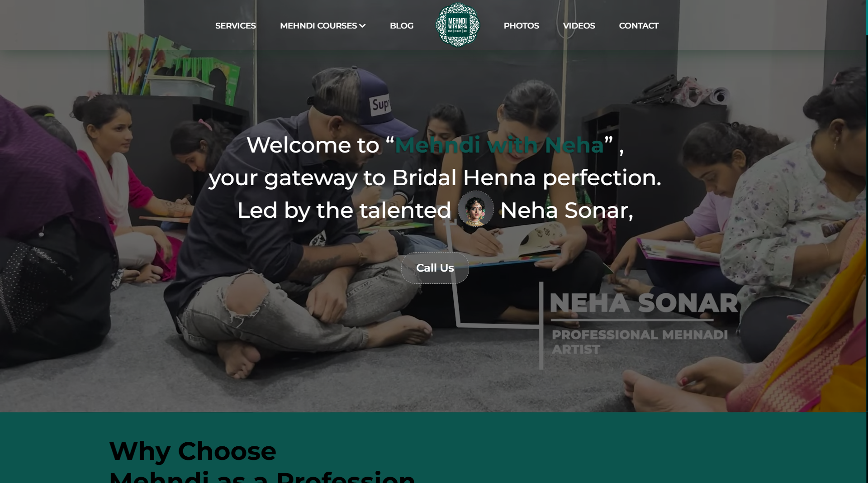This screenshot has height=483, width=868.
Task: Click the Neha Sonar name in headline
Action: point(566,210)
